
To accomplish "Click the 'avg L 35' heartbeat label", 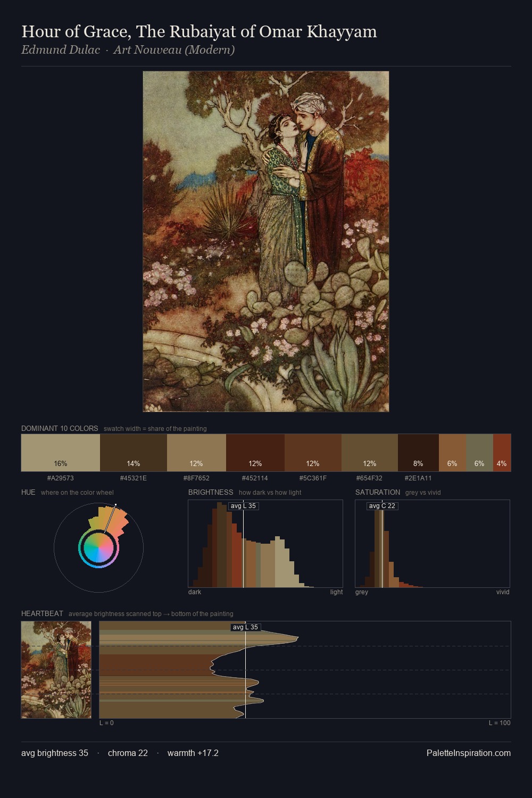I will (246, 627).
